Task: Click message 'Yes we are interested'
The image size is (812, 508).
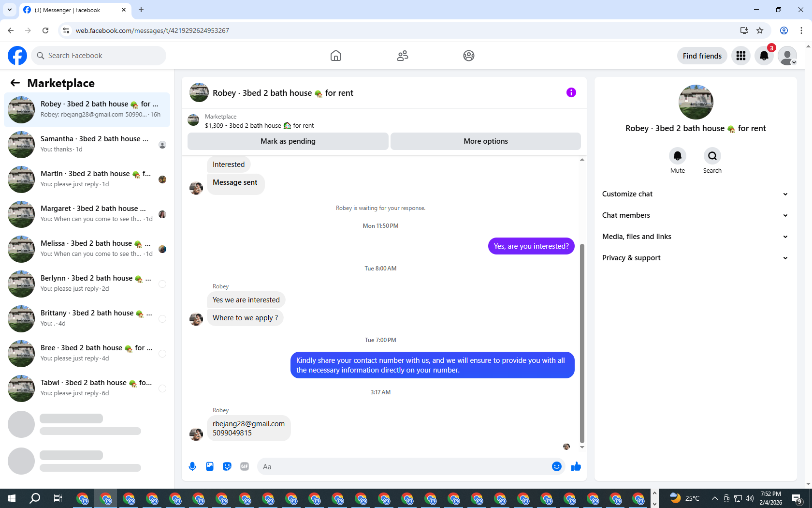Action: coord(246,300)
